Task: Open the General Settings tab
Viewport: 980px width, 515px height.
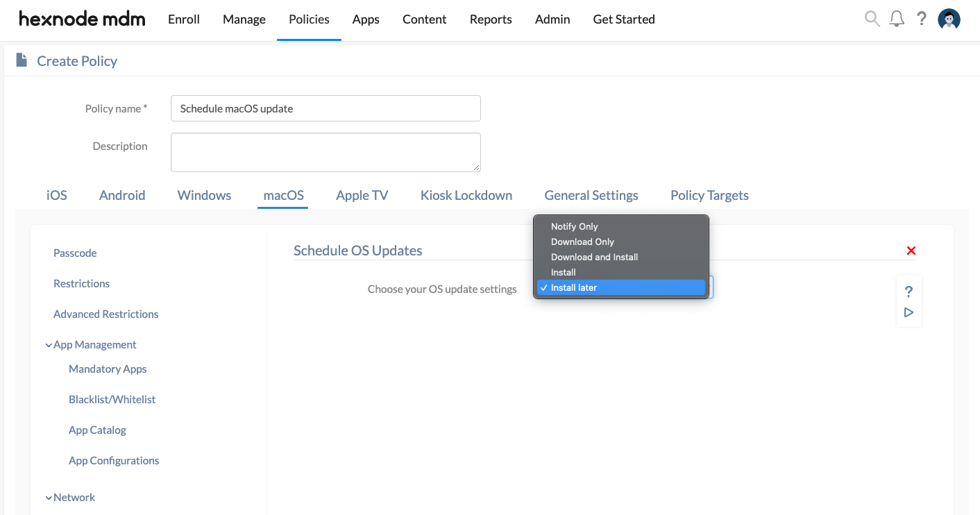Action: click(x=591, y=195)
